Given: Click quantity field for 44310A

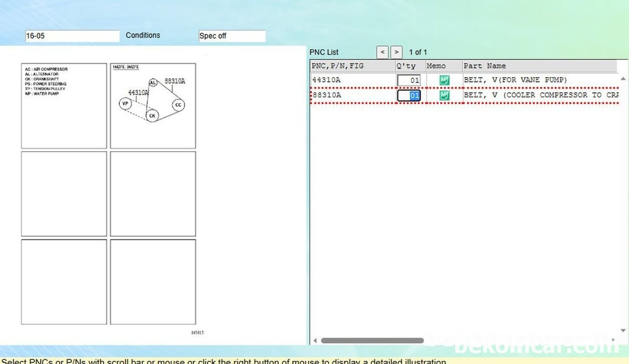Looking at the screenshot, I should (x=409, y=81).
